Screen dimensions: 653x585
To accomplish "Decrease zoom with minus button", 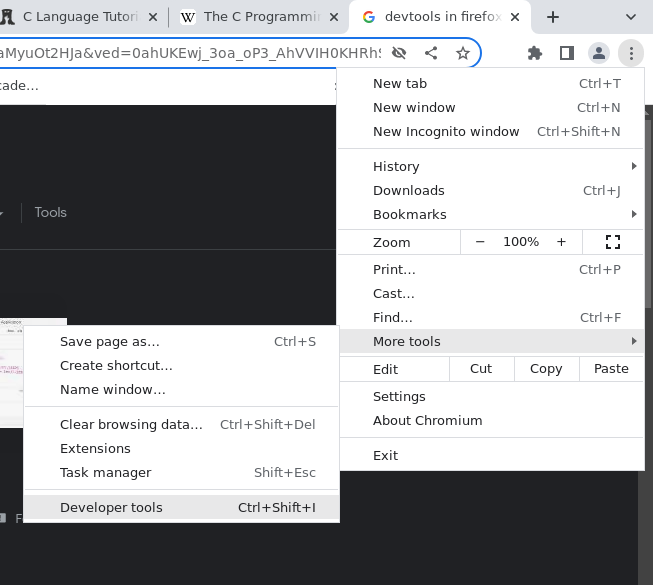I will tap(480, 242).
